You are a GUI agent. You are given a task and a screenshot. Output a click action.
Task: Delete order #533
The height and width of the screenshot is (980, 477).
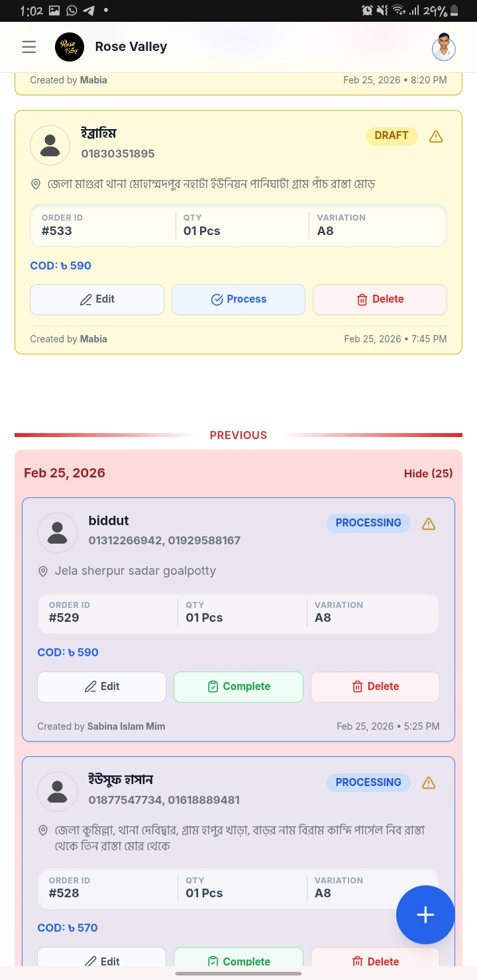(x=380, y=299)
